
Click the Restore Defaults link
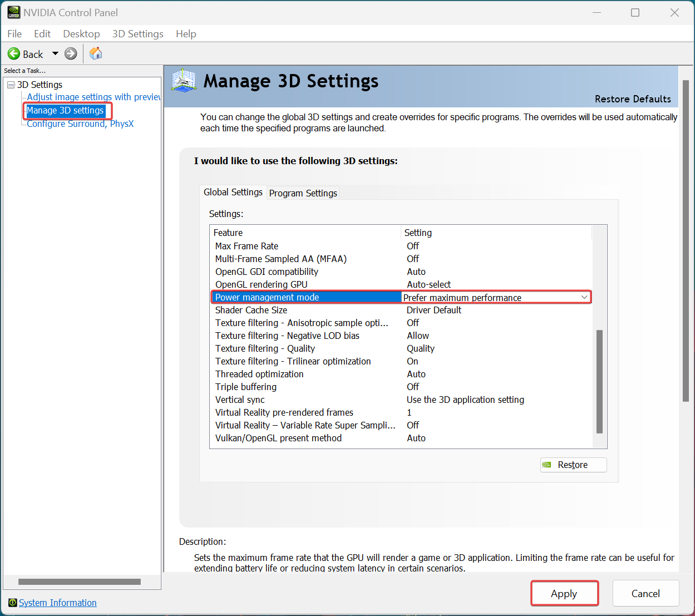point(633,99)
